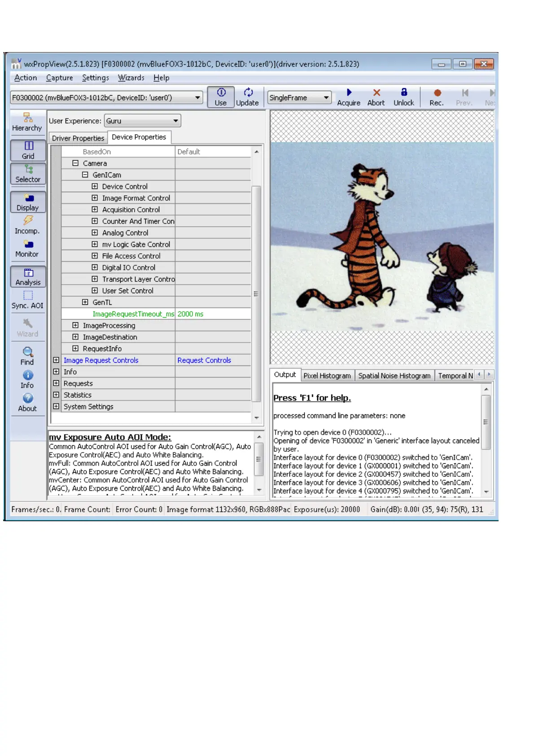This screenshot has width=534, height=756.
Task: Abort acquisition with the X icon
Action: [x=376, y=97]
